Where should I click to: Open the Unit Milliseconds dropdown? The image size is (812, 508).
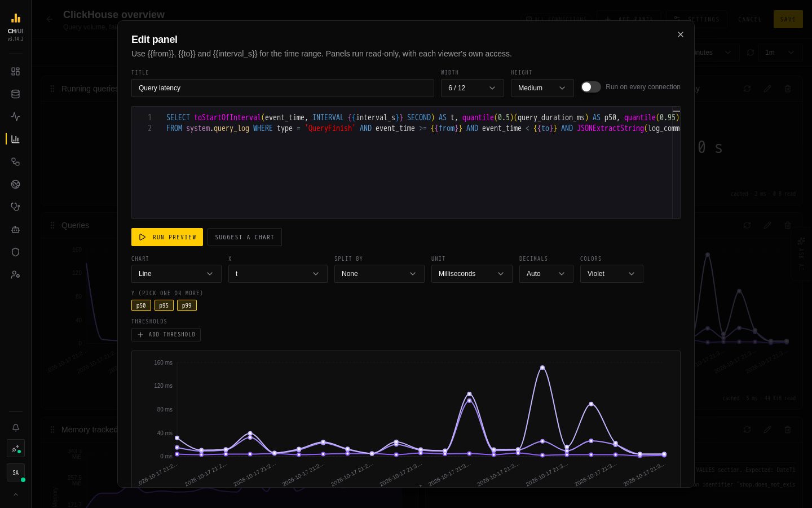pos(472,274)
